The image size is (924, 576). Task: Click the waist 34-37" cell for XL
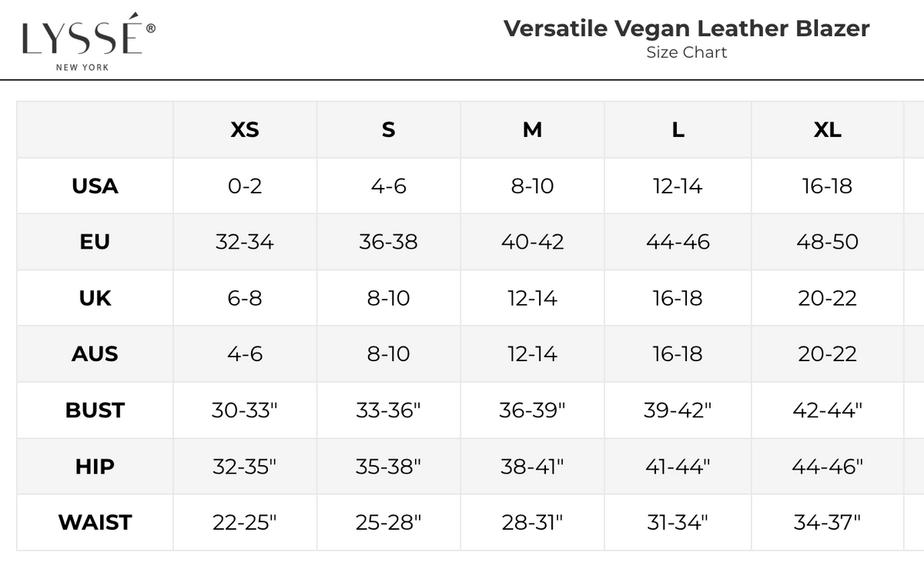(827, 523)
